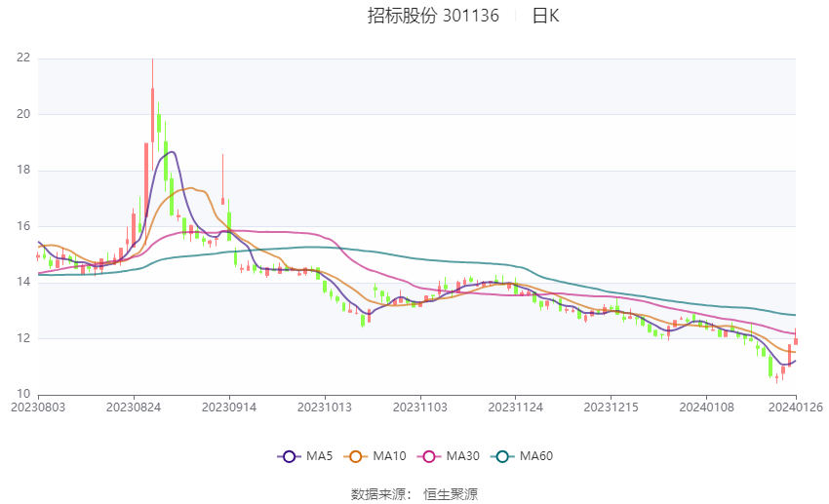
Task: Toggle the MA60 legend series
Action: 522,456
